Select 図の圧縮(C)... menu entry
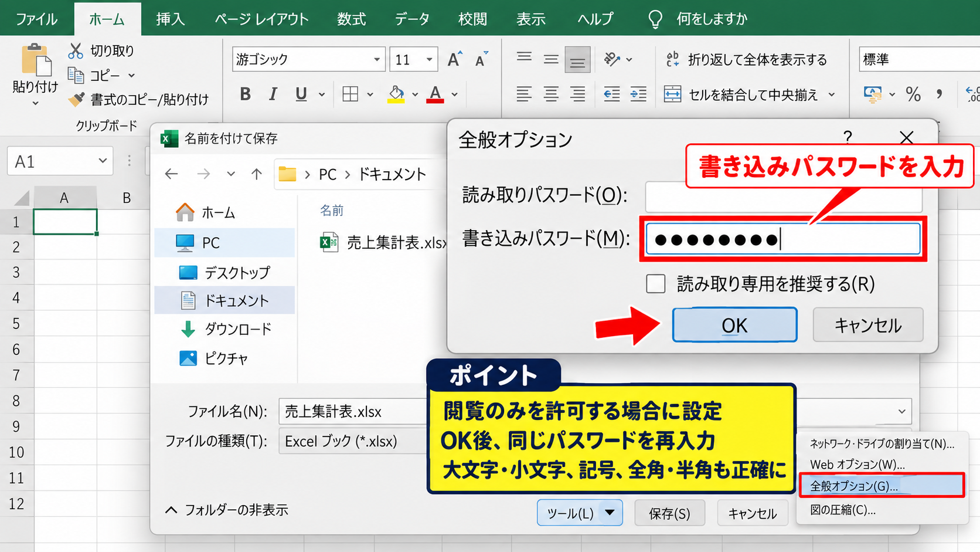The image size is (980, 552). point(843,510)
